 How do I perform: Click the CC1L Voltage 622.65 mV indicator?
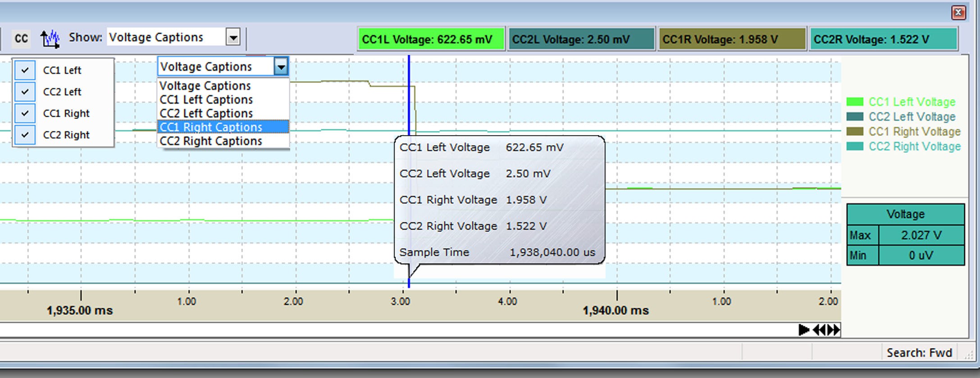coord(431,39)
